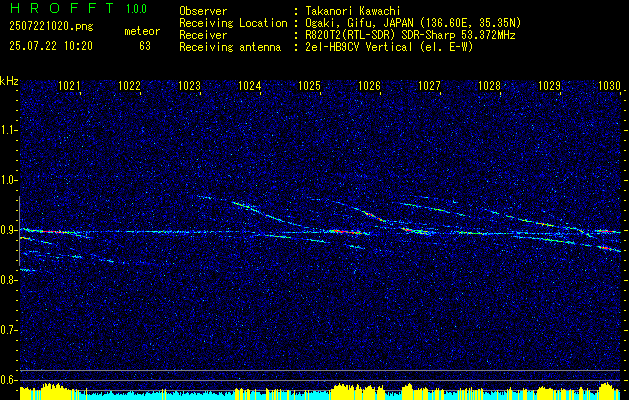Click the 0.6 kHz frequency label

click(x=8, y=380)
